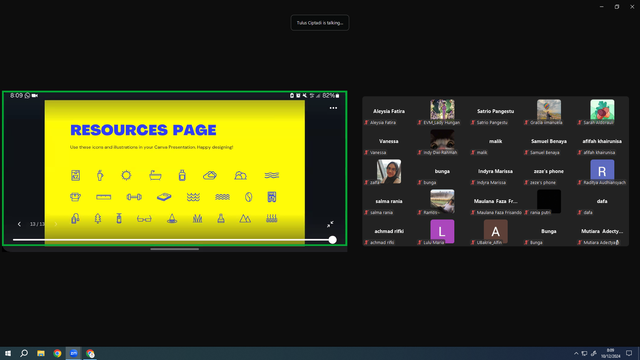Viewport: 640px width, 360px height.
Task: Click muted mic icon beside Aleysia Fatira label
Action: point(366,122)
